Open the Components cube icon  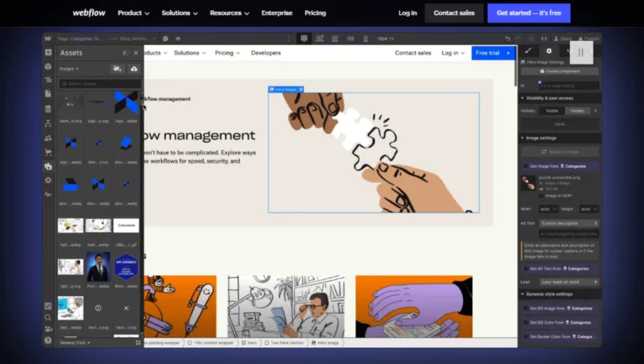click(48, 66)
